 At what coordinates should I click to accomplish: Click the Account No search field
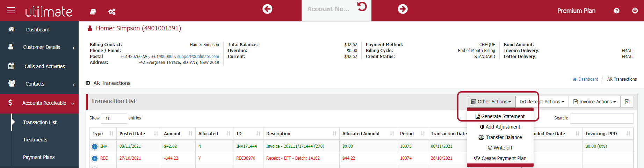(328, 9)
